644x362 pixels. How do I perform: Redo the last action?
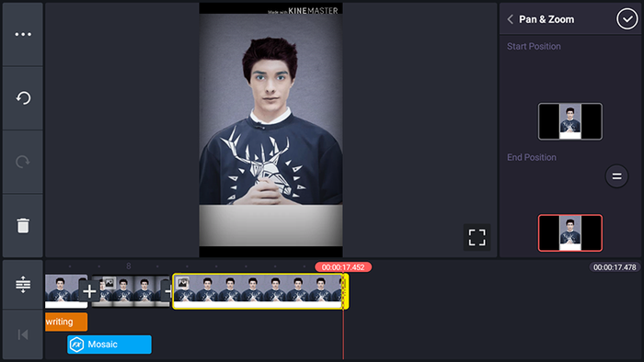point(23,162)
